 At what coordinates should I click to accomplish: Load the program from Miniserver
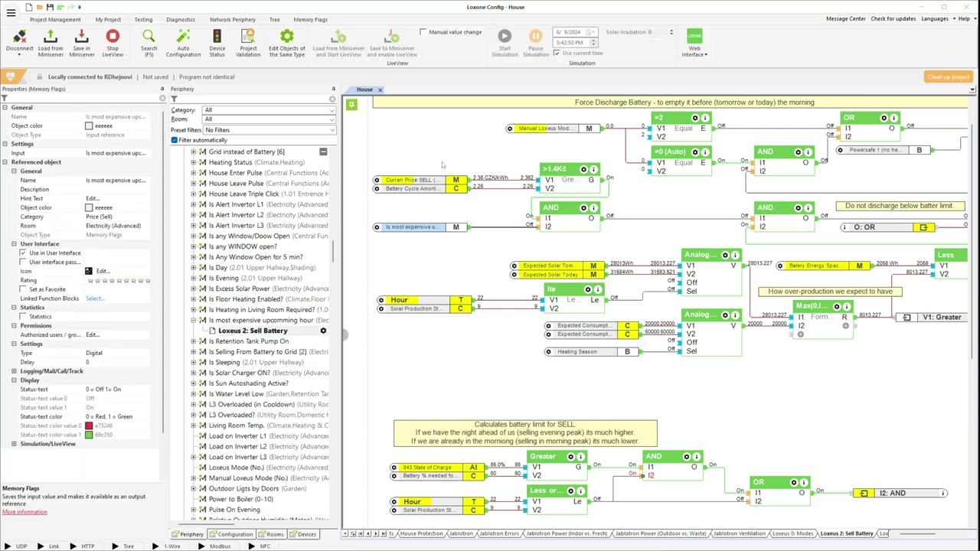51,37
